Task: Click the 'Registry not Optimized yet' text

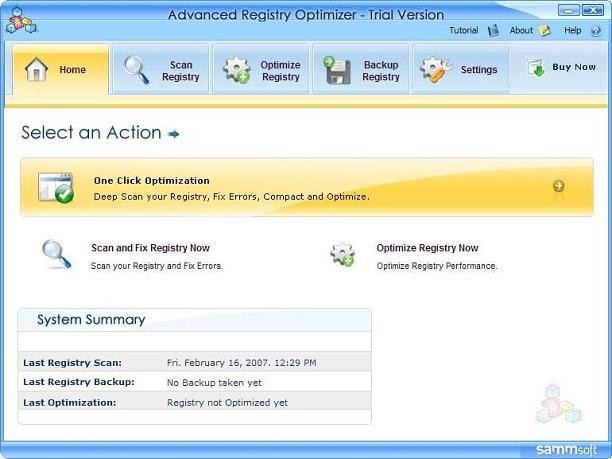Action: 227,402
